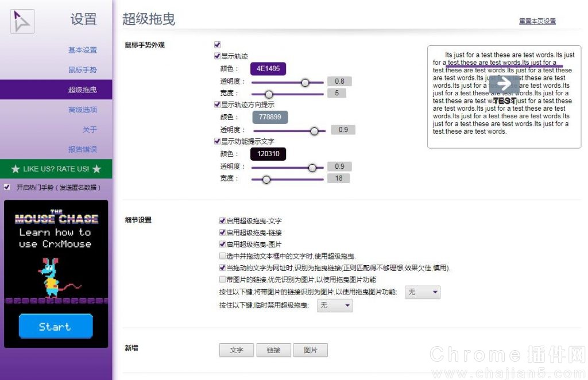
Task: Go to 高级选项 section
Action: coord(82,110)
